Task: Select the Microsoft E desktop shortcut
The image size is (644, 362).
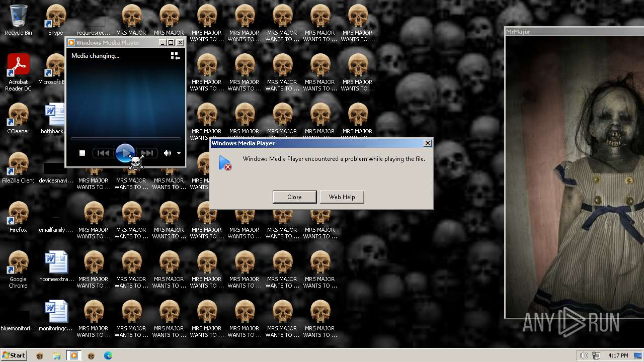Action: pos(52,69)
